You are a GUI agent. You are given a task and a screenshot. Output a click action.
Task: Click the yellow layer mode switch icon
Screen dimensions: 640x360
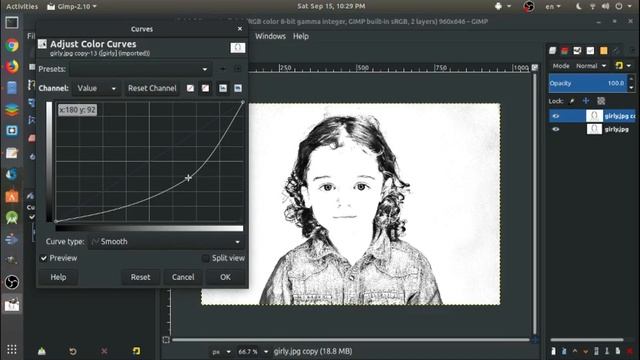(x=619, y=66)
